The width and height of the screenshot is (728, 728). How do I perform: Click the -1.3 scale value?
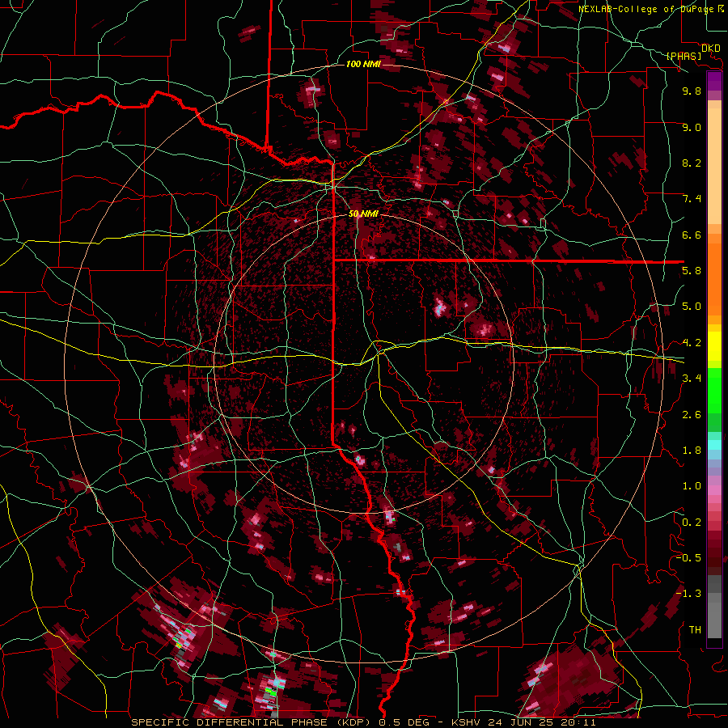(x=688, y=594)
